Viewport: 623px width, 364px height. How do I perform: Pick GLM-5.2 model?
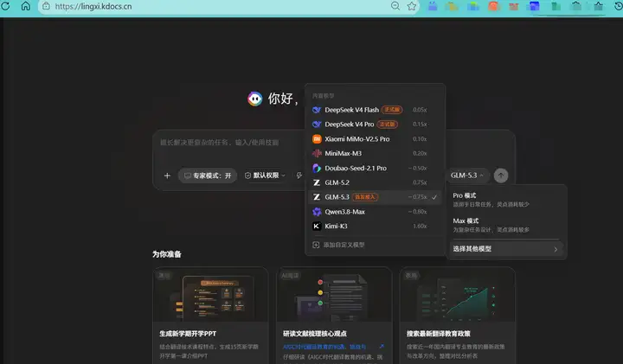(375, 182)
